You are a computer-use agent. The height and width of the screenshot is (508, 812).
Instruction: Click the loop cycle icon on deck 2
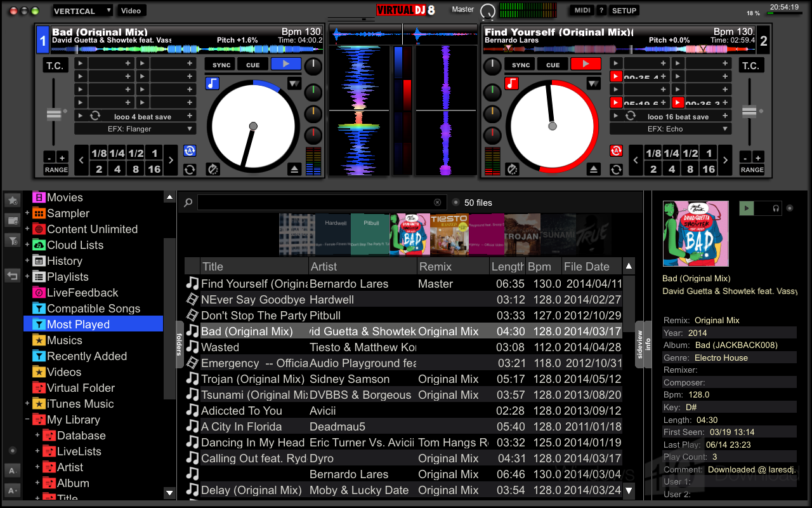coord(616,170)
